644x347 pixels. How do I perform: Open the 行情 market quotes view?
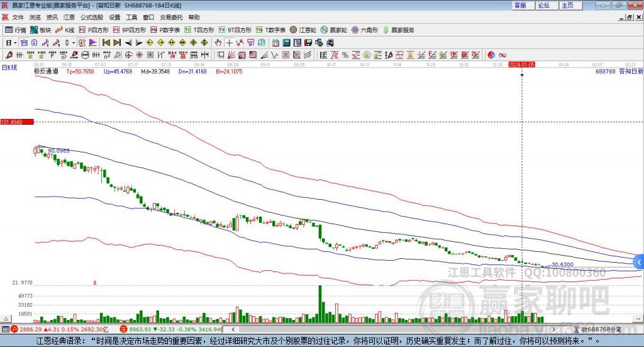[16, 30]
